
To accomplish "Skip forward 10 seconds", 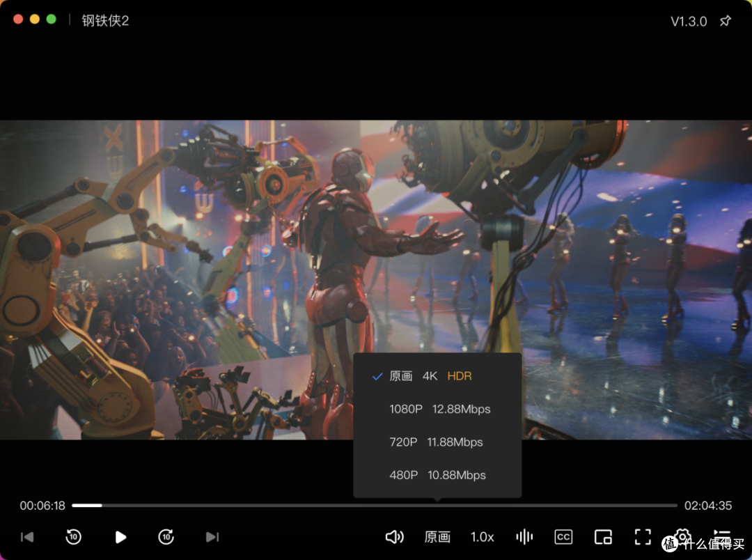I will [166, 536].
